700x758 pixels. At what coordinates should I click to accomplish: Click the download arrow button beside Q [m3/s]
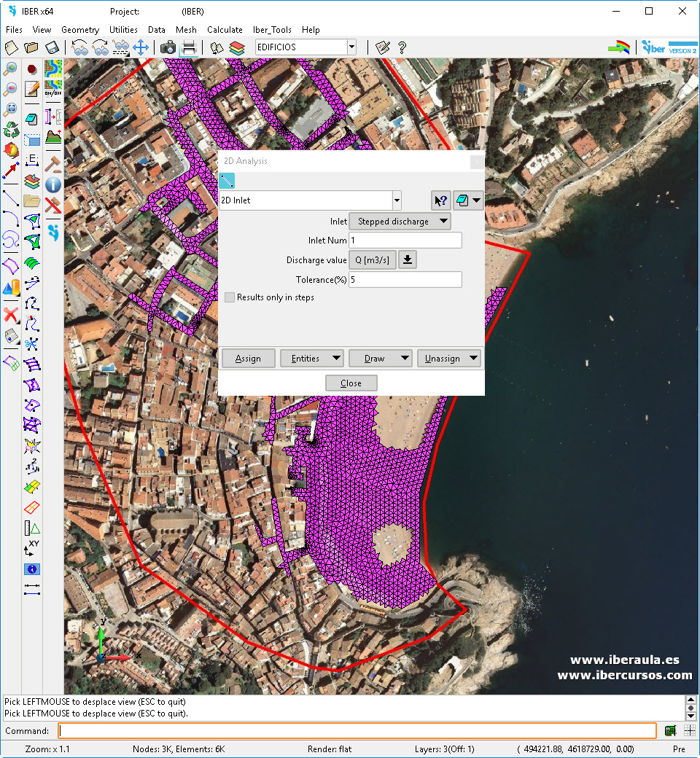point(408,259)
